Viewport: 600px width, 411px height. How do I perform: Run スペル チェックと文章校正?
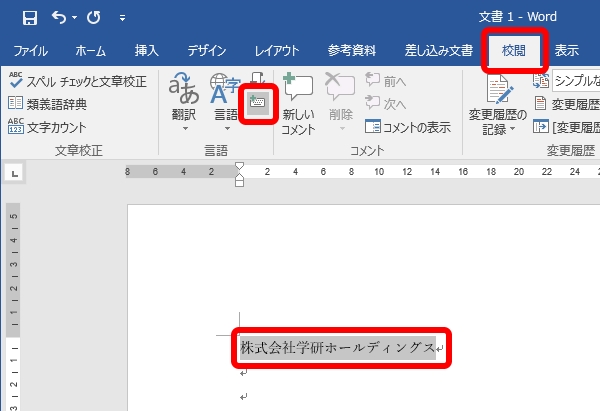pos(78,81)
